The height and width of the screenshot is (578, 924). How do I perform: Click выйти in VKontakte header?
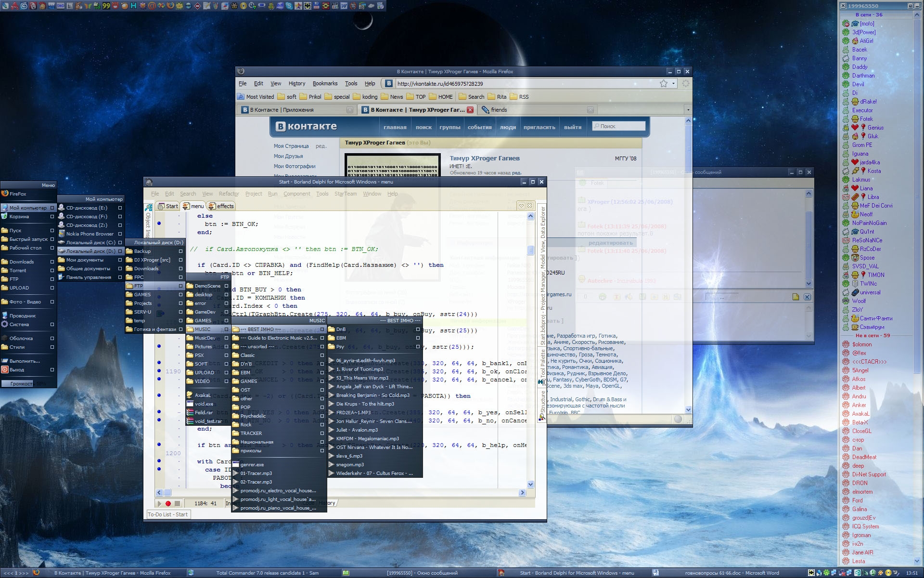click(573, 128)
